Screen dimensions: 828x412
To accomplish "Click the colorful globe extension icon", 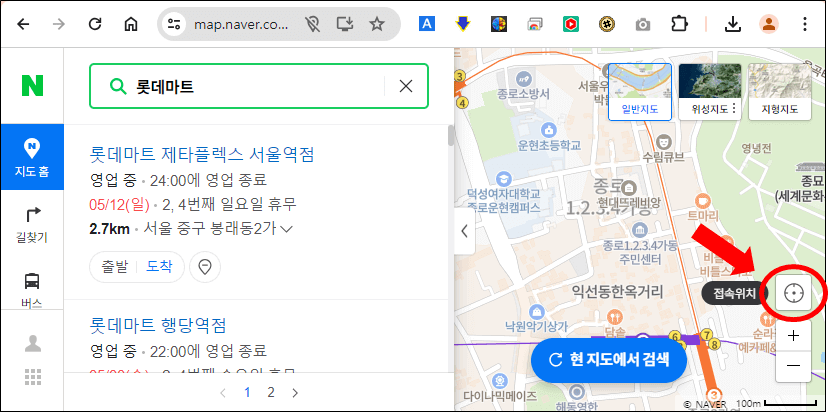I will (498, 24).
